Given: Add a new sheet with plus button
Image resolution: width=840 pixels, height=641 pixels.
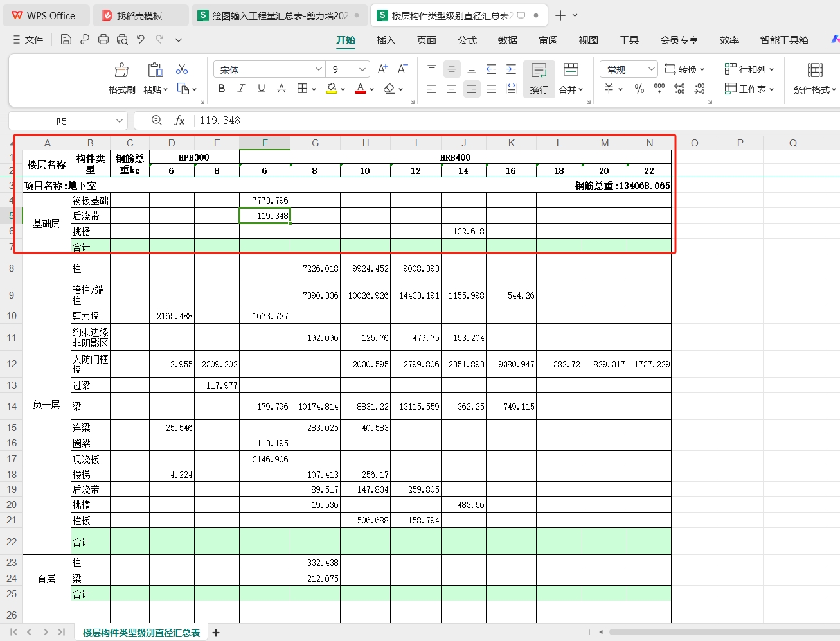Looking at the screenshot, I should 216,633.
